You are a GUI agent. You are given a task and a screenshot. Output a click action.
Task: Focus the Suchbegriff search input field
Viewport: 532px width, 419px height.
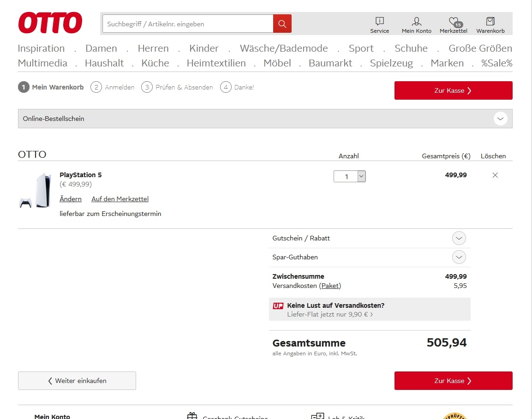(x=188, y=24)
